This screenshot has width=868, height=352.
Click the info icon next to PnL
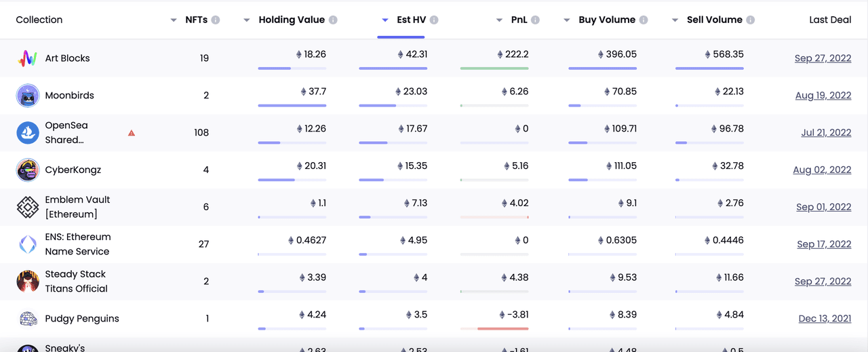click(x=535, y=20)
